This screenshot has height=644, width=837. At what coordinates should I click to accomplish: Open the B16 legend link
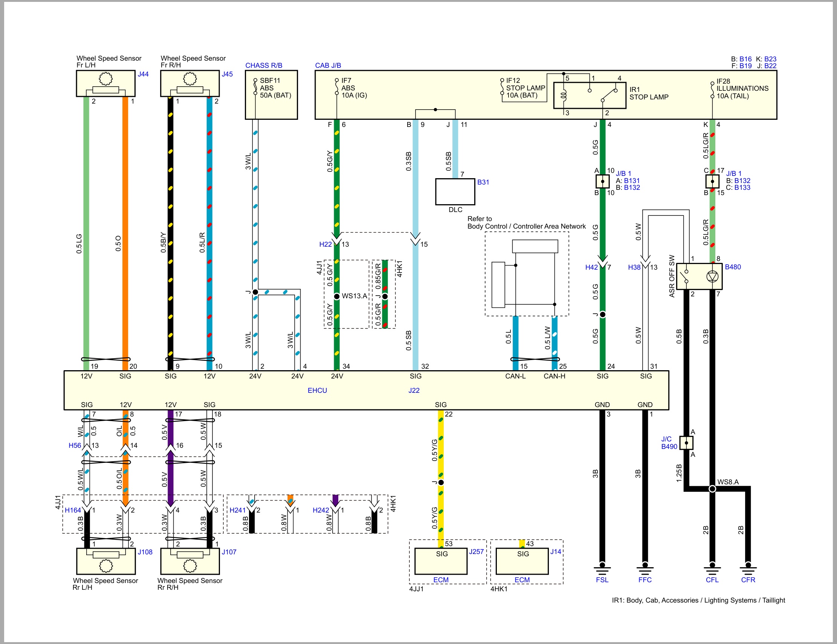point(745,59)
